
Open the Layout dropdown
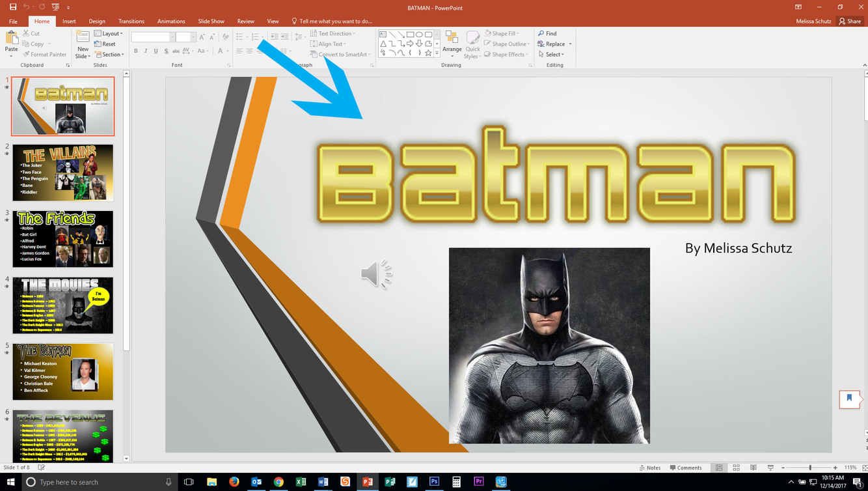[108, 33]
